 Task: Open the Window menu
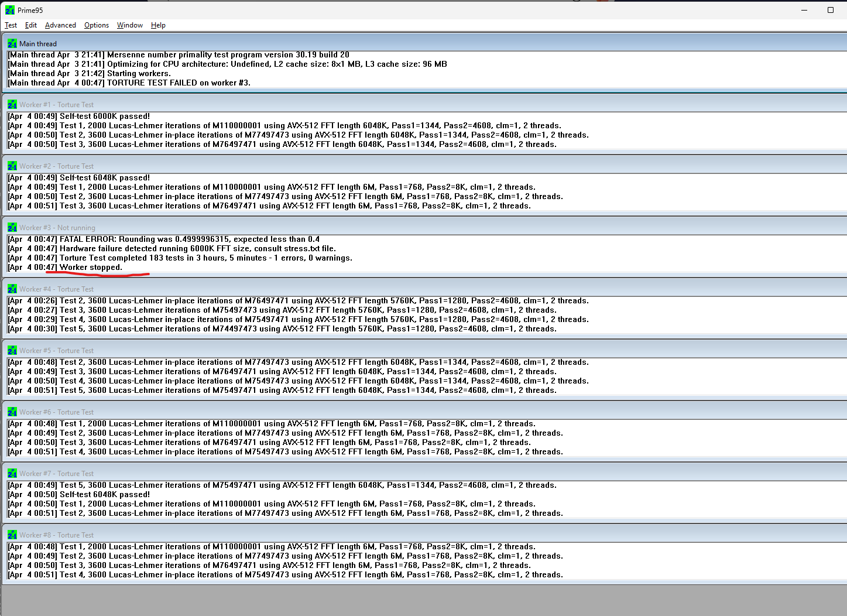[x=130, y=25]
